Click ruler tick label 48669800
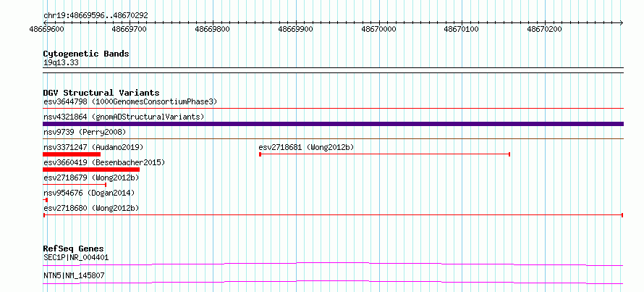 click(212, 30)
